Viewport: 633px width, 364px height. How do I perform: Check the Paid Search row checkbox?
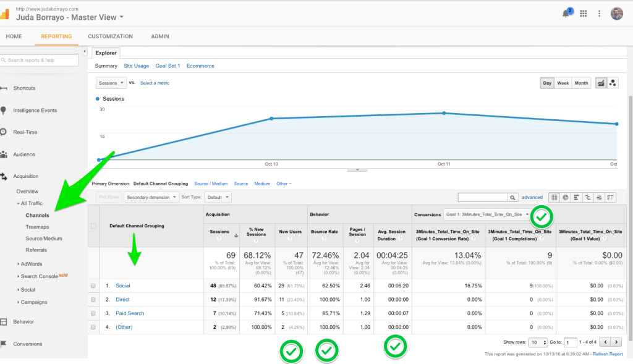point(93,313)
